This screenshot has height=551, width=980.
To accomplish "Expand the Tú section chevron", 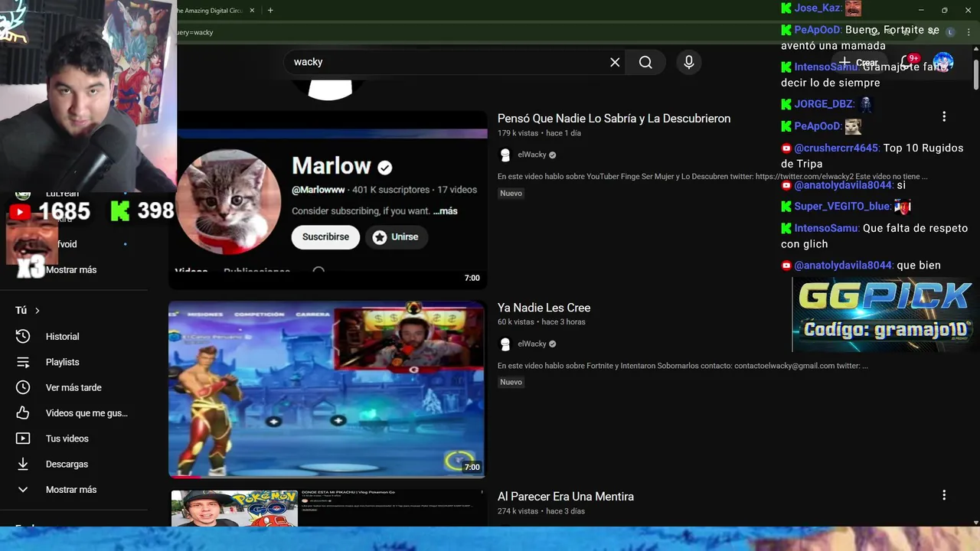I will pos(37,311).
